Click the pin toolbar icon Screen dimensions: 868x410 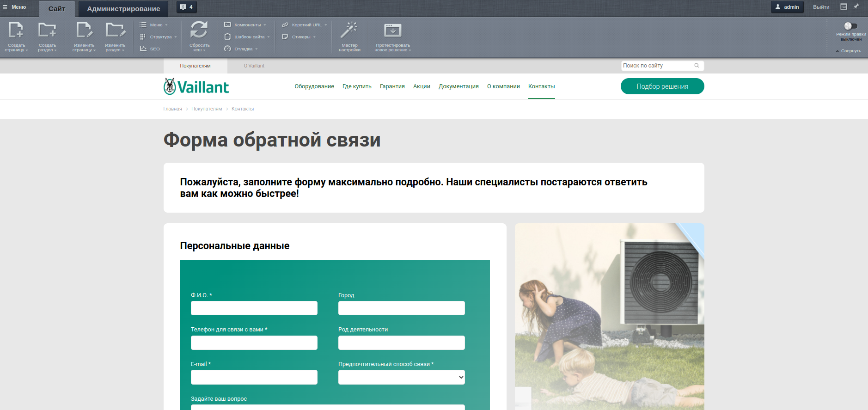tap(856, 6)
